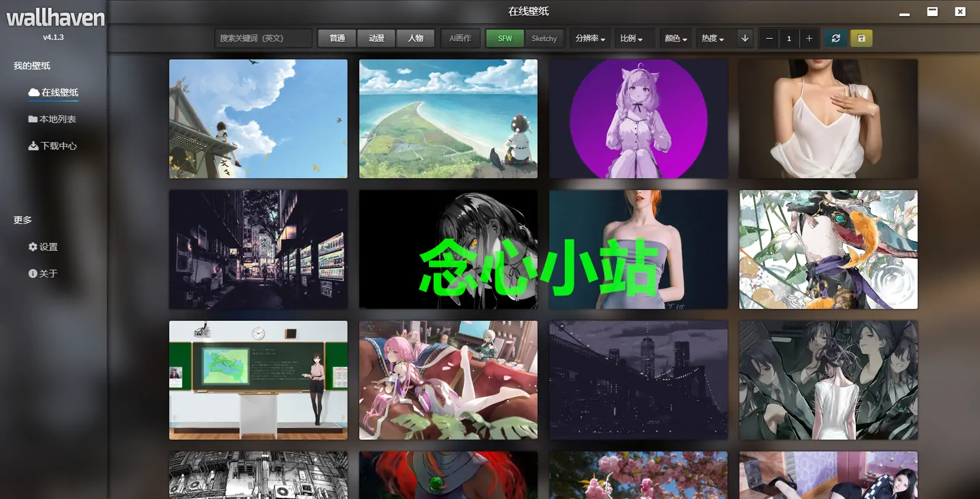Click the descending sort arrow icon

[745, 38]
